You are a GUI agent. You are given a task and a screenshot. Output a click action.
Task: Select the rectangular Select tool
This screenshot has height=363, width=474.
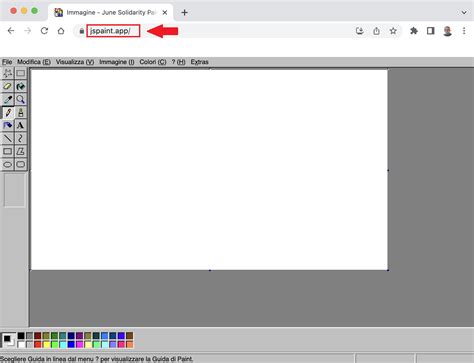click(21, 73)
